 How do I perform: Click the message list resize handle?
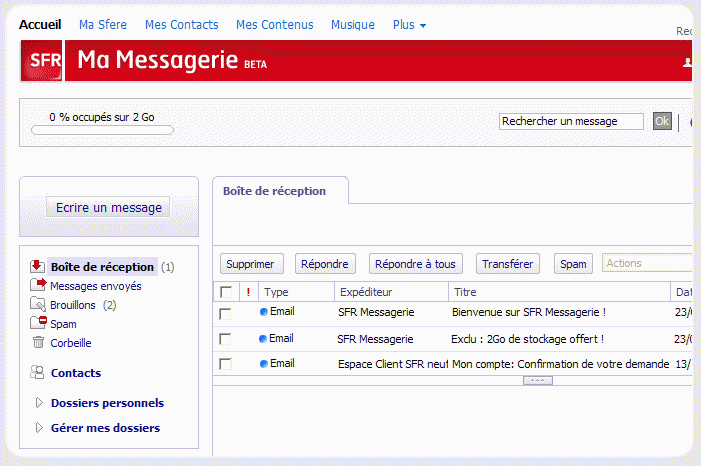pos(538,381)
